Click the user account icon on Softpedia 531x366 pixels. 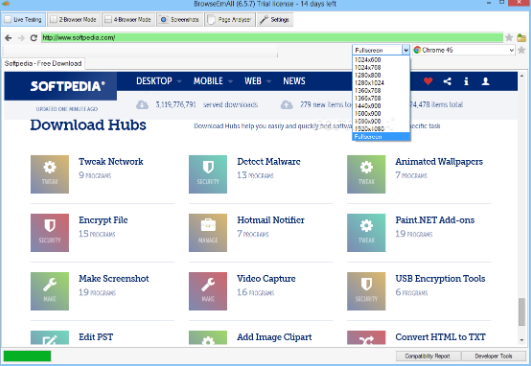point(486,81)
